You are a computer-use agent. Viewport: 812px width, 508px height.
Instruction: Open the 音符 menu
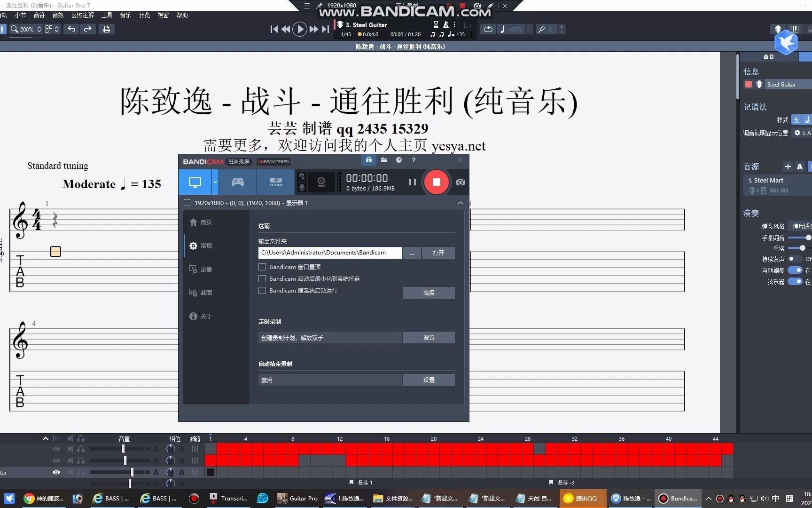tap(39, 15)
